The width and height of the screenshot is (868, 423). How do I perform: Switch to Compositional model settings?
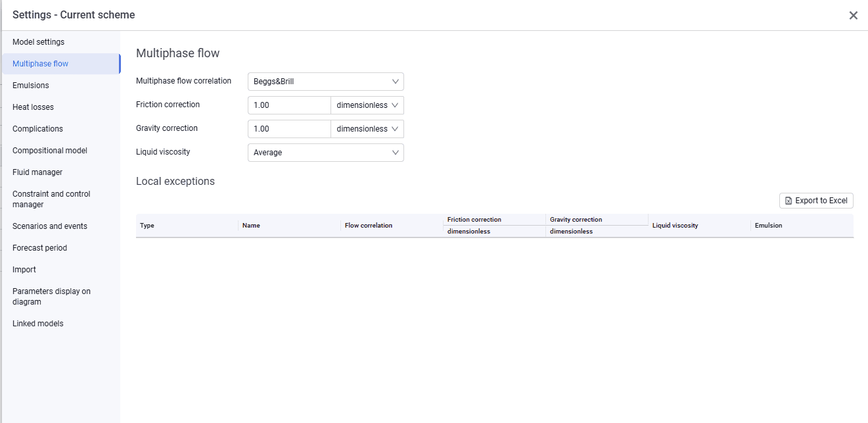(60, 151)
